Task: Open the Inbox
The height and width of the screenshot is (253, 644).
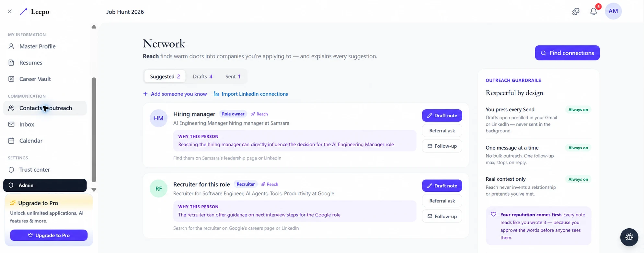Action: pos(45,124)
